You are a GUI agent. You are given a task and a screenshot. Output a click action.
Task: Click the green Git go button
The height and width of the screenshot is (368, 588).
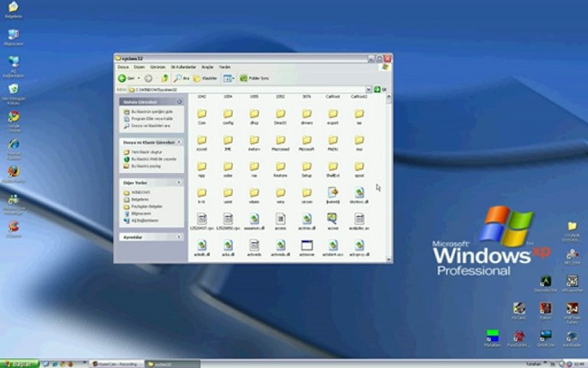tap(380, 89)
